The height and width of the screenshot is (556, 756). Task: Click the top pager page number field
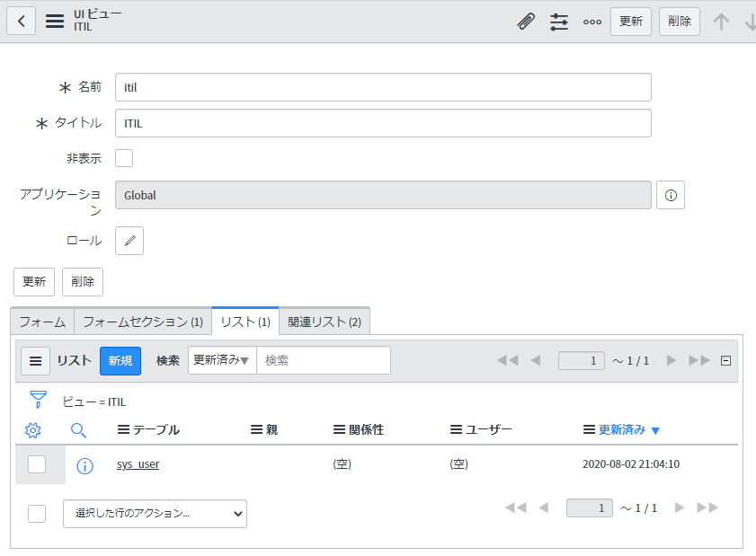(581, 360)
